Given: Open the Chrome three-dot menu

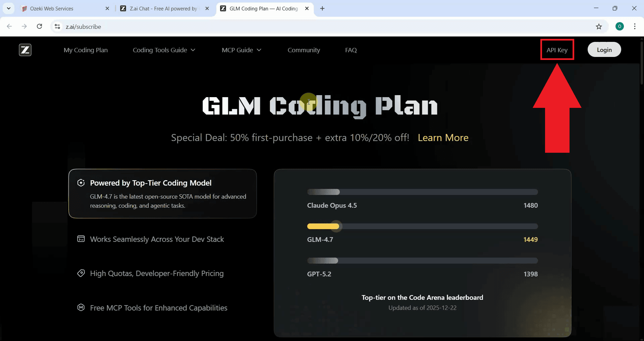Looking at the screenshot, I should pos(635,26).
